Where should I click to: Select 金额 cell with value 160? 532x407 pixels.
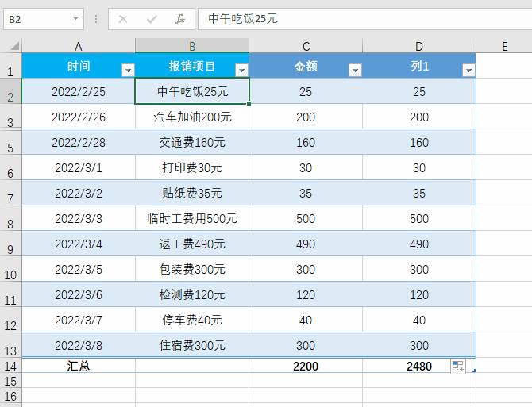pyautogui.click(x=306, y=142)
